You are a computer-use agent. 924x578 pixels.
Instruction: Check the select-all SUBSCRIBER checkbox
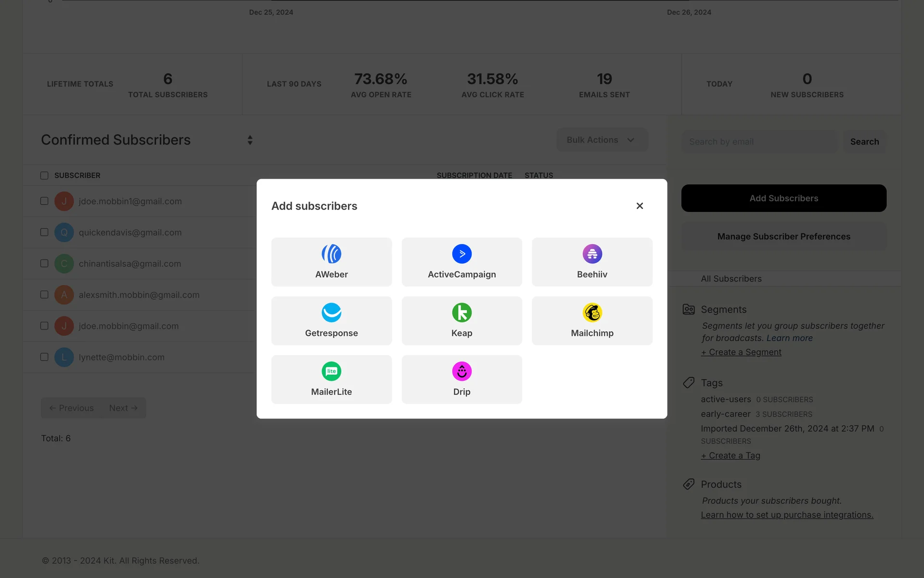pos(44,175)
